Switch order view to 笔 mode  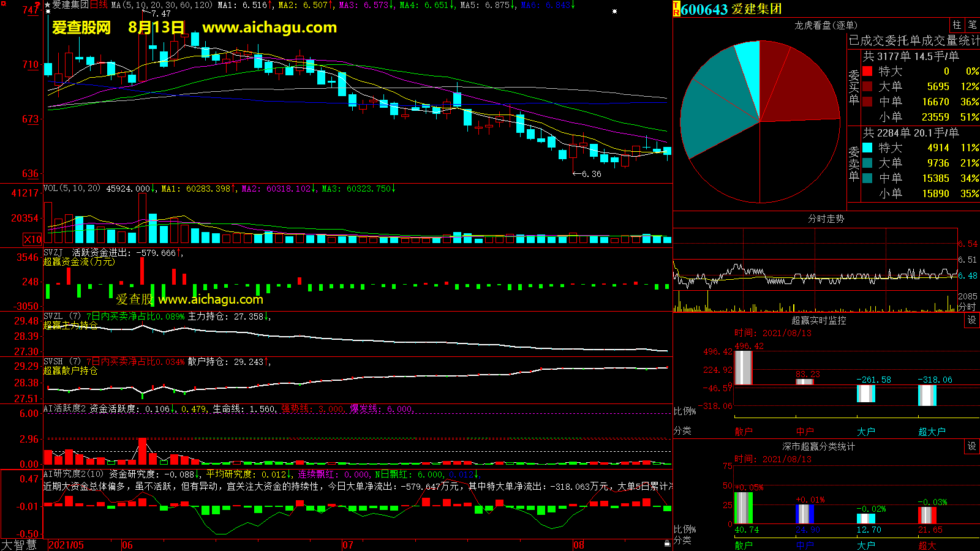972,25
